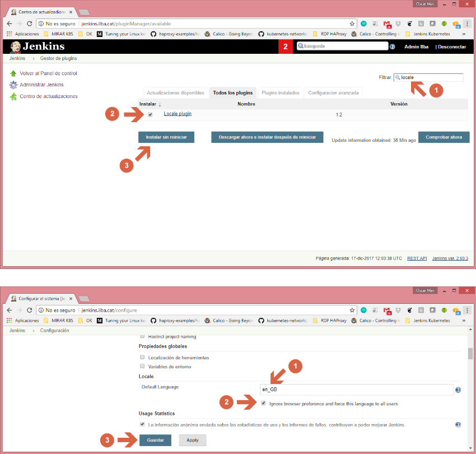Screen dimensions: 476x454
Task: Open Volver al Panel de control link
Action: [48, 73]
